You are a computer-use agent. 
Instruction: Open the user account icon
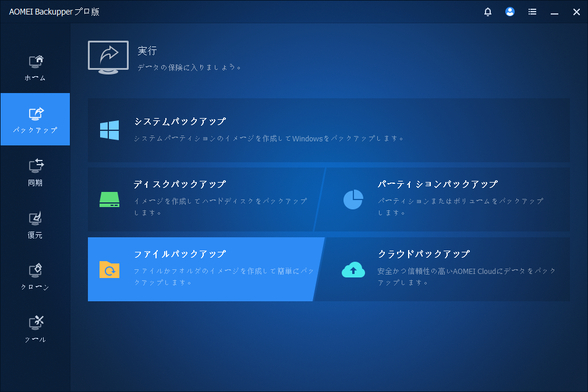(x=509, y=12)
